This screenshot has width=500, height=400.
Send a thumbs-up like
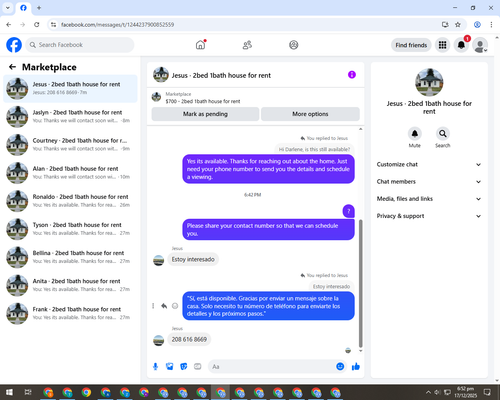tap(356, 367)
